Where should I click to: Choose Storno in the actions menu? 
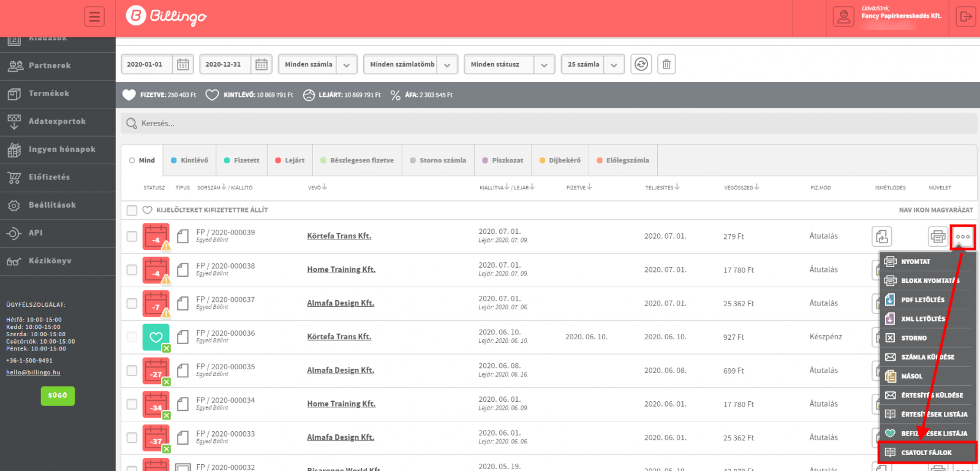pyautogui.click(x=927, y=338)
